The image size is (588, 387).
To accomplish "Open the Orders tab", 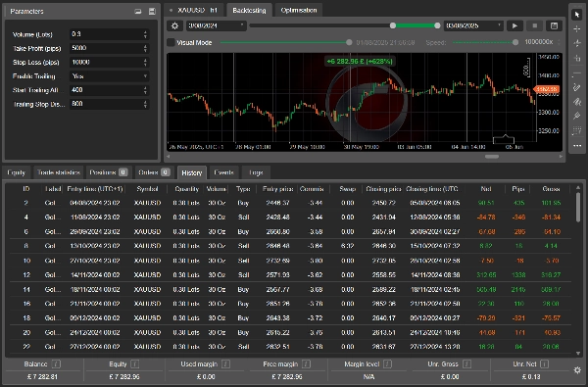I will pyautogui.click(x=154, y=172).
